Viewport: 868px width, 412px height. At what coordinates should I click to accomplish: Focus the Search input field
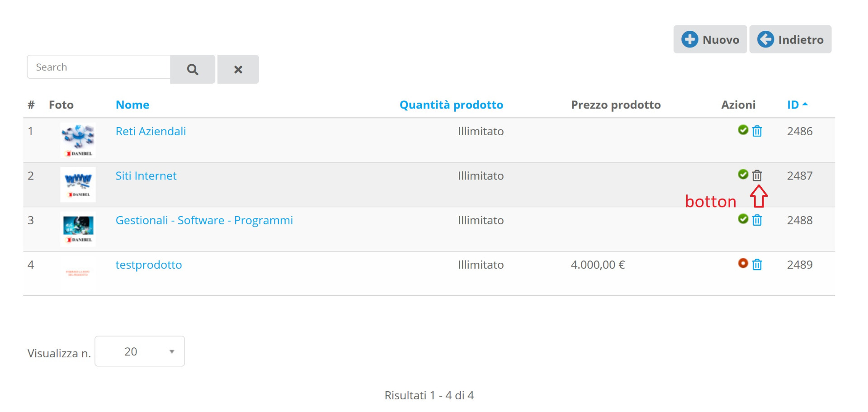(99, 67)
